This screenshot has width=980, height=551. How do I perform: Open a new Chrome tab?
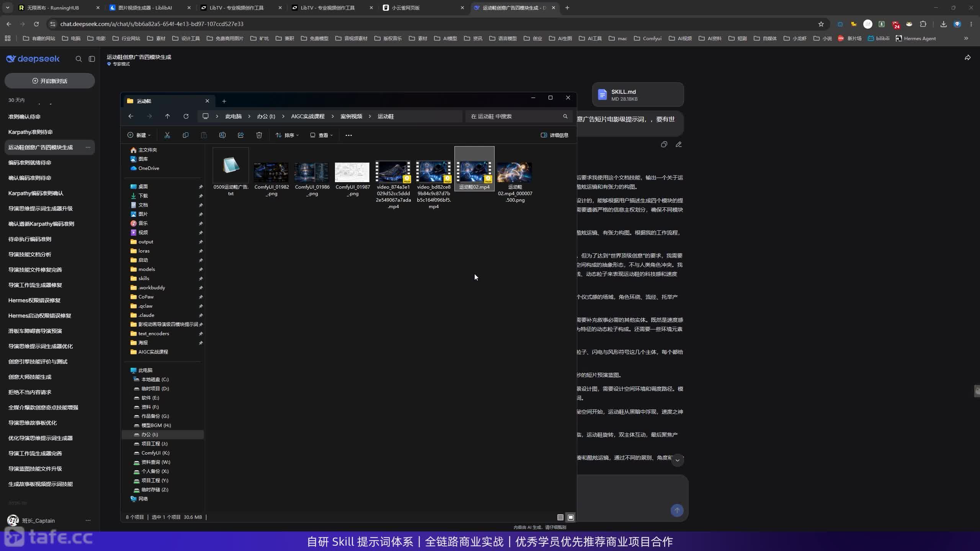point(567,8)
